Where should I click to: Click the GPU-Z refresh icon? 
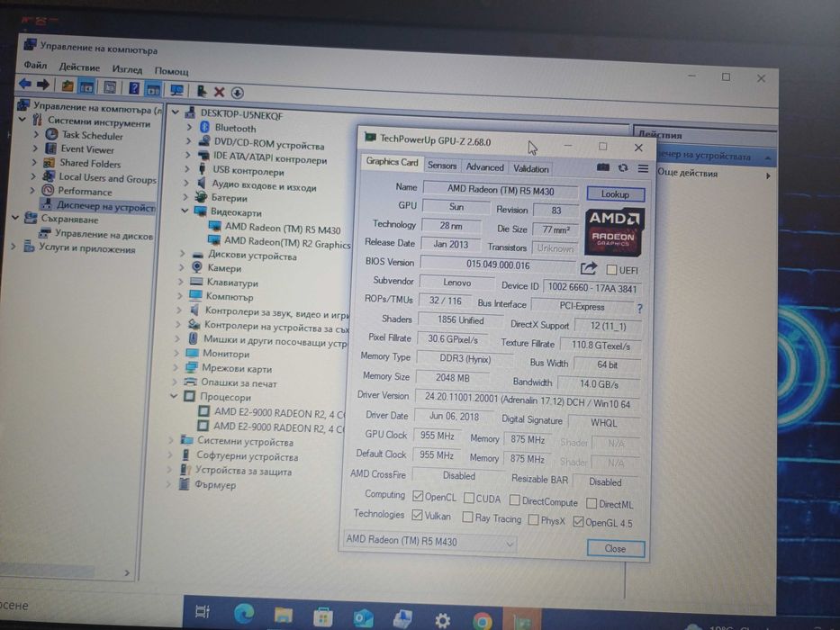point(622,167)
